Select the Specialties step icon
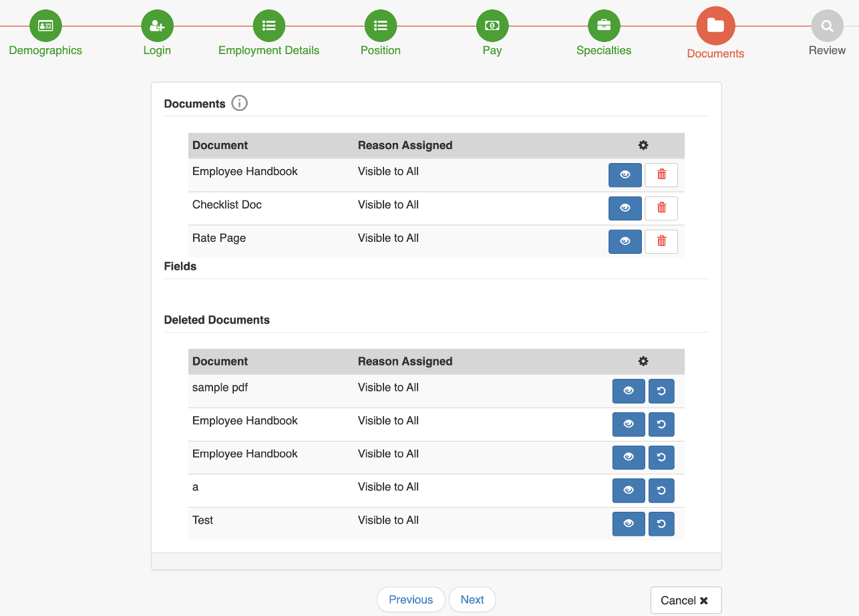 click(x=603, y=25)
